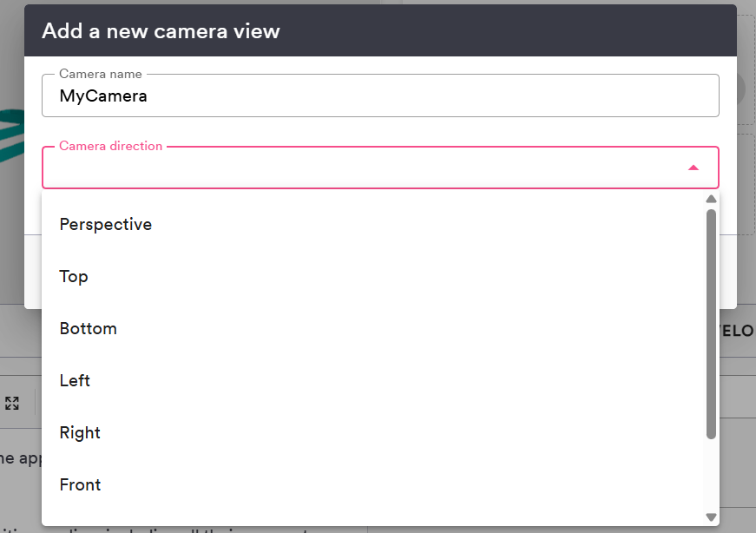Screen dimensions: 756x533
Task: Pick the Bottom direction option
Action: point(89,328)
